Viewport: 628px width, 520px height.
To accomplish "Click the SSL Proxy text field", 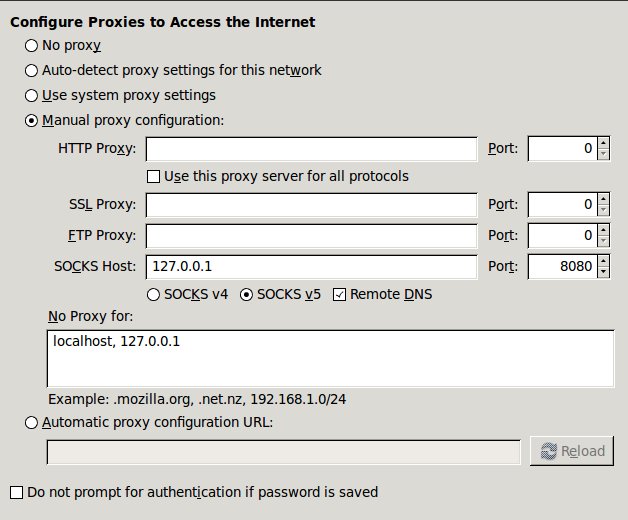I will pos(312,205).
